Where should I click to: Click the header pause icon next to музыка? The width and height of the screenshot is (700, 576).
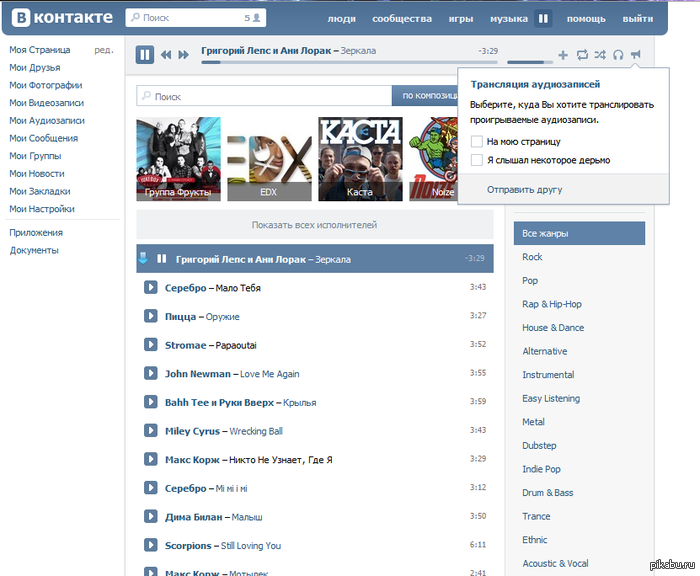click(x=543, y=19)
